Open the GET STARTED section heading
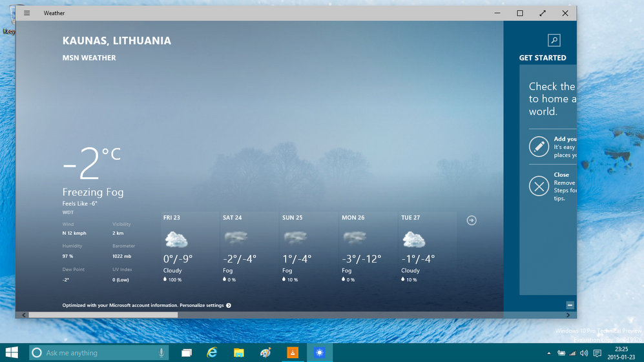Screen dimensions: 644x362 coord(543,58)
